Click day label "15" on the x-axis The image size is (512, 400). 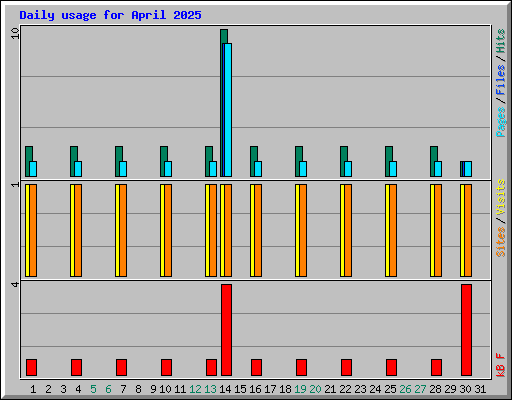240,389
